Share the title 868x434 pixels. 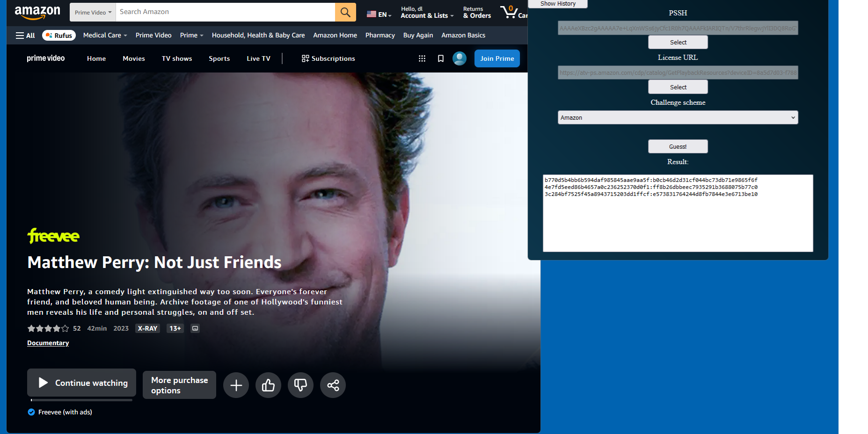(333, 385)
